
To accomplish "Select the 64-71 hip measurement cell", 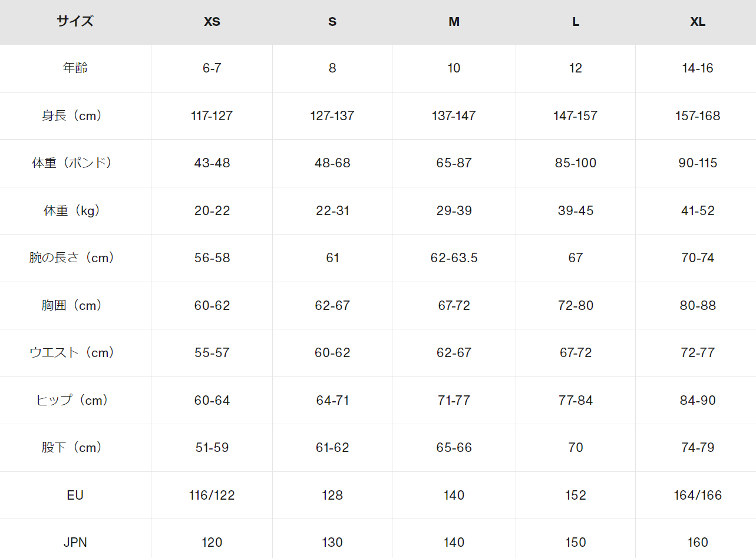I will coord(332,400).
